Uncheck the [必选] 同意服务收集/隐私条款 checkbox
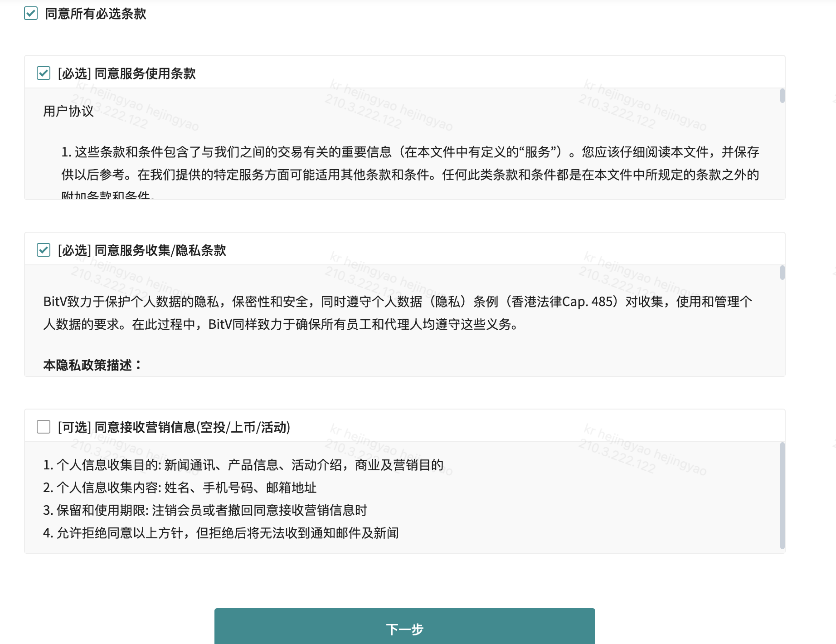 43,250
